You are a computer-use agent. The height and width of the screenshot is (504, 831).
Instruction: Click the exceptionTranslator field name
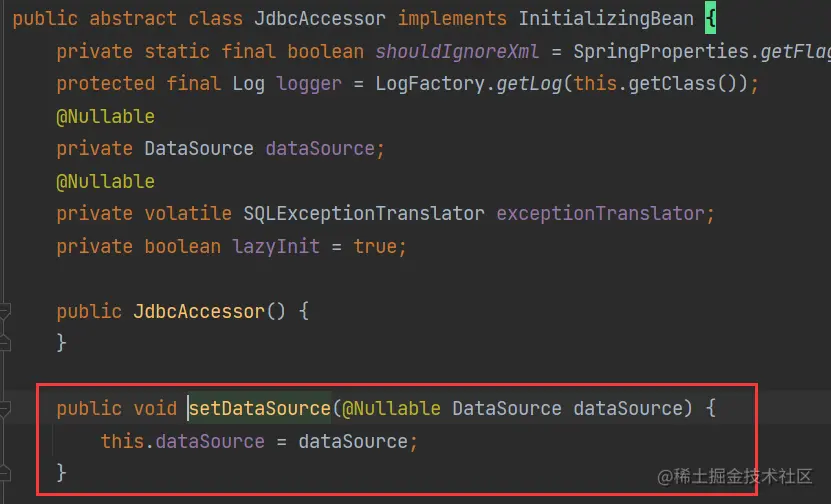click(x=600, y=214)
